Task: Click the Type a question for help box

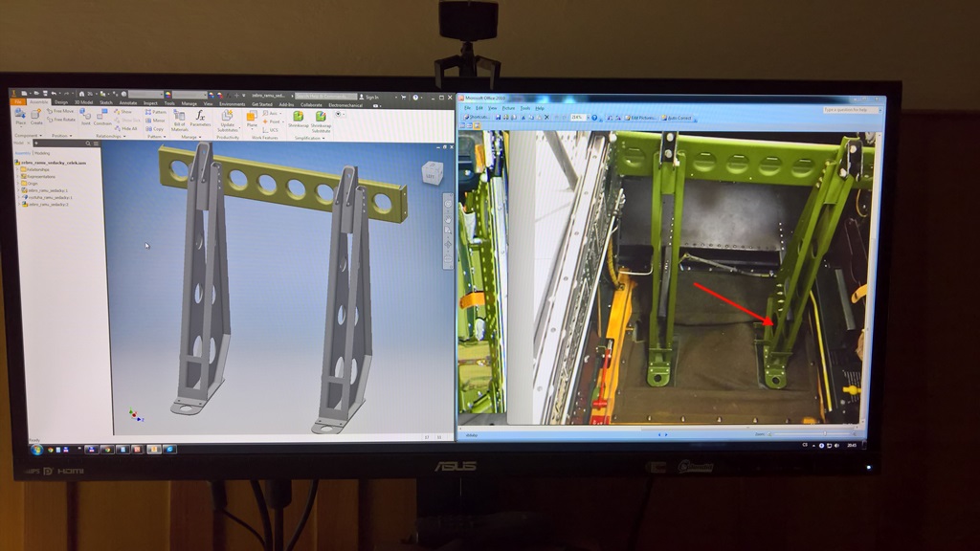Action: (849, 110)
